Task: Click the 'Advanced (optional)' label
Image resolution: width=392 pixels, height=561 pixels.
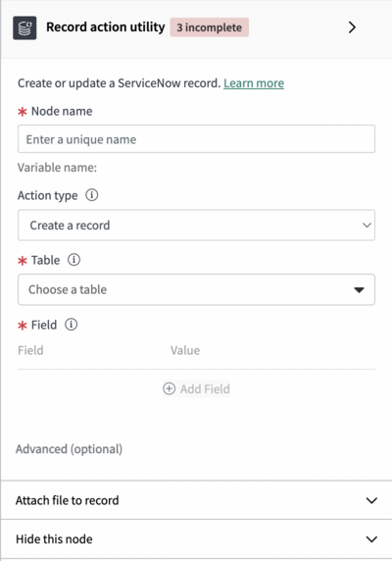Action: coord(69,448)
